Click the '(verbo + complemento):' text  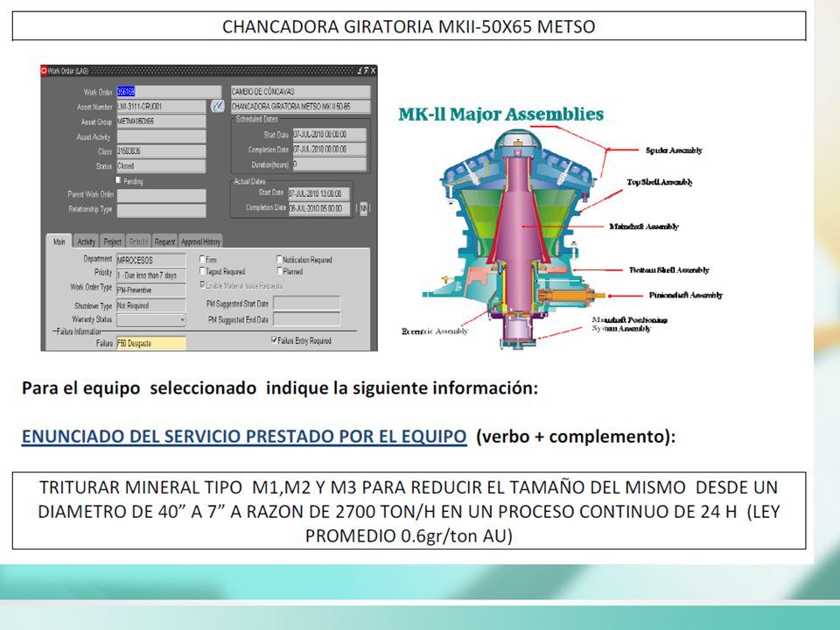point(576,436)
